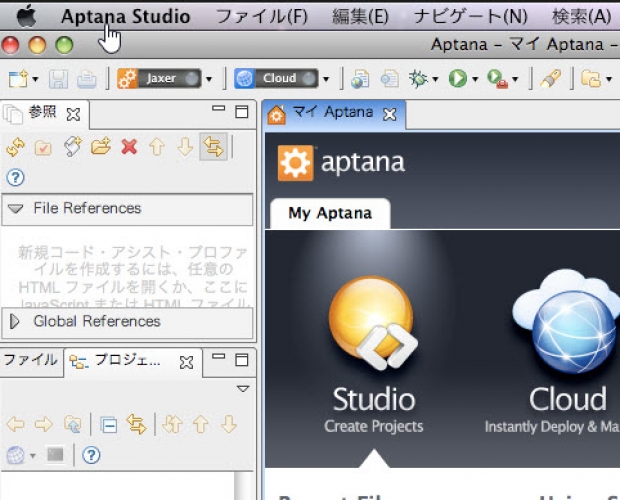Toggle link with editor in project panel
Image resolution: width=620 pixels, height=500 pixels.
[136, 425]
